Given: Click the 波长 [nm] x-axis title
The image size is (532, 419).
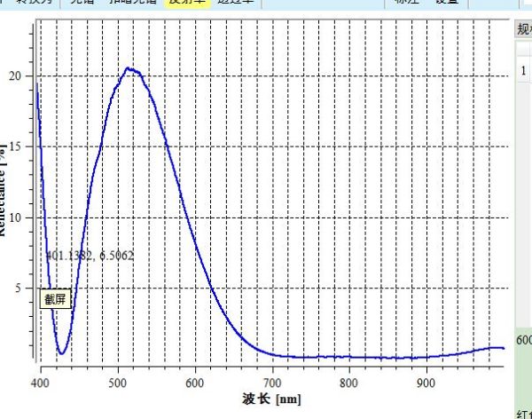Looking at the screenshot, I should [270, 399].
